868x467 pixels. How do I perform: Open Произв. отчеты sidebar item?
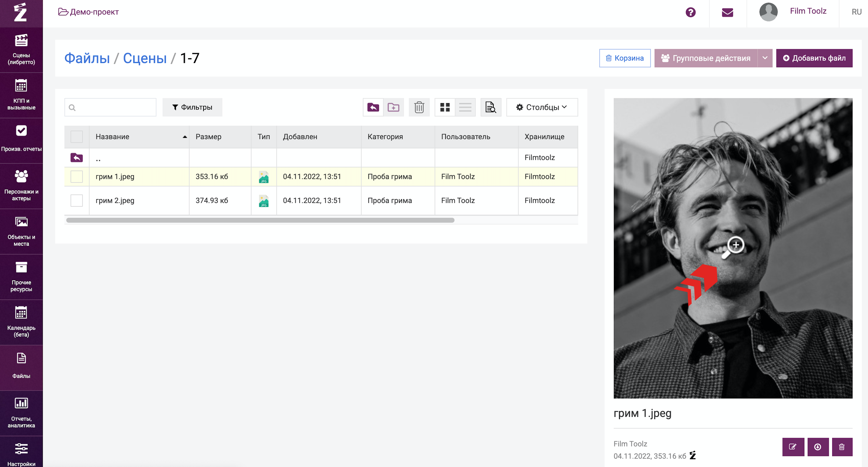21,141
